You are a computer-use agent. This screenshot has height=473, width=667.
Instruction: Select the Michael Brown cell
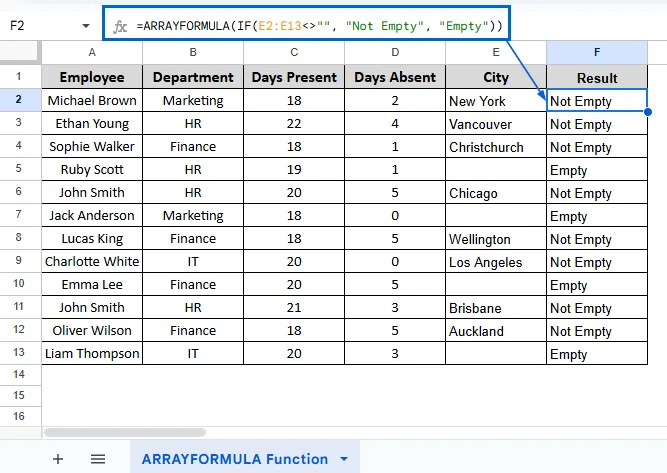[x=92, y=100]
